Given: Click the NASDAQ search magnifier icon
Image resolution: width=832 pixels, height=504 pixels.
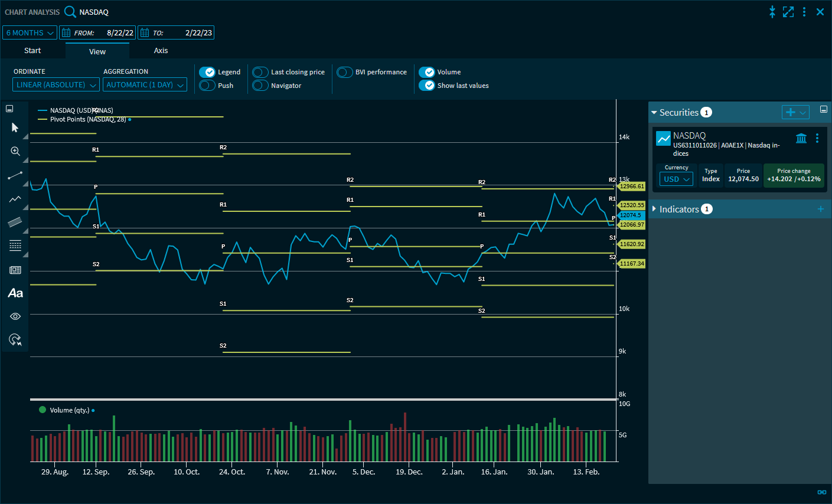Looking at the screenshot, I should tap(70, 12).
